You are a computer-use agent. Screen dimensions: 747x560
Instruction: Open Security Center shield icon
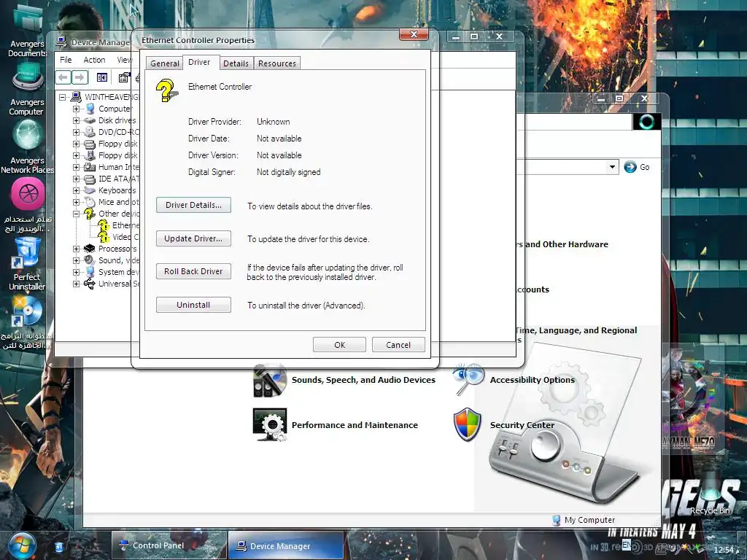click(468, 425)
